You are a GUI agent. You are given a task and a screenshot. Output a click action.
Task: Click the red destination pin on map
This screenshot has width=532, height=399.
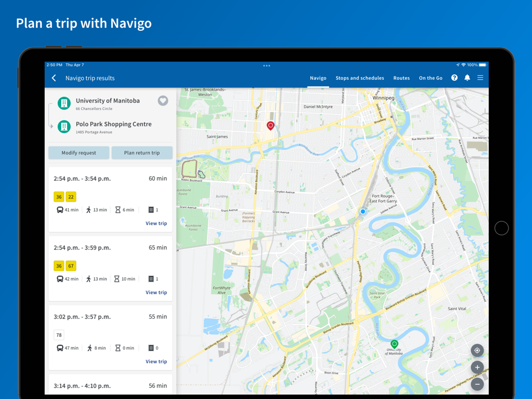click(270, 126)
